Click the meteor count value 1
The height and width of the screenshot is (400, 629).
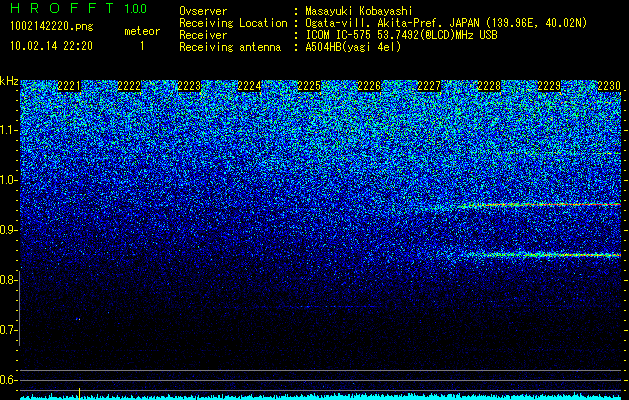[142, 46]
